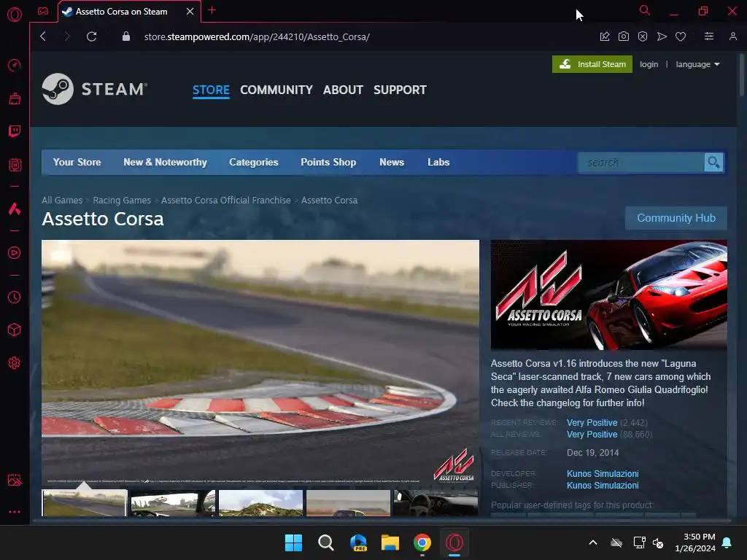Add page to bookmarks heart icon

click(681, 36)
